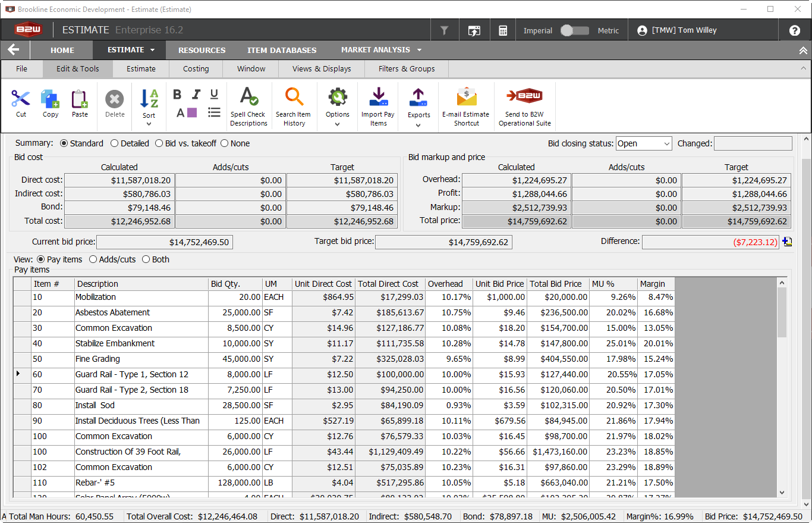Click the Copy icon in ribbon

coord(50,98)
